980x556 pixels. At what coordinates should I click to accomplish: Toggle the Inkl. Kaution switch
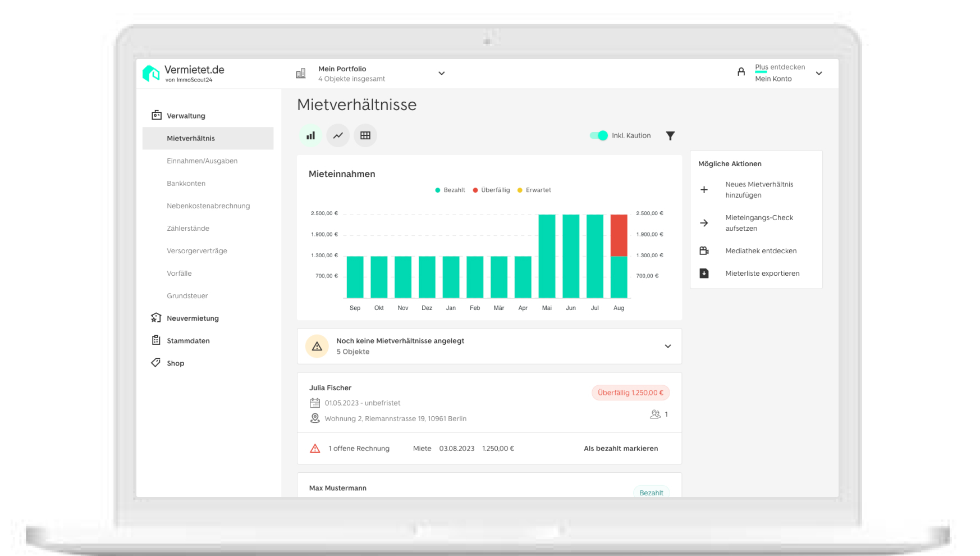(599, 135)
